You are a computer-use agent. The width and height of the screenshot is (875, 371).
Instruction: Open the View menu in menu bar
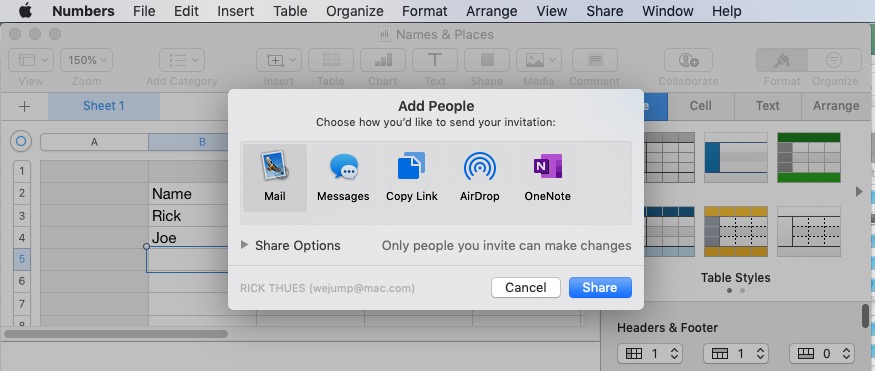[552, 11]
